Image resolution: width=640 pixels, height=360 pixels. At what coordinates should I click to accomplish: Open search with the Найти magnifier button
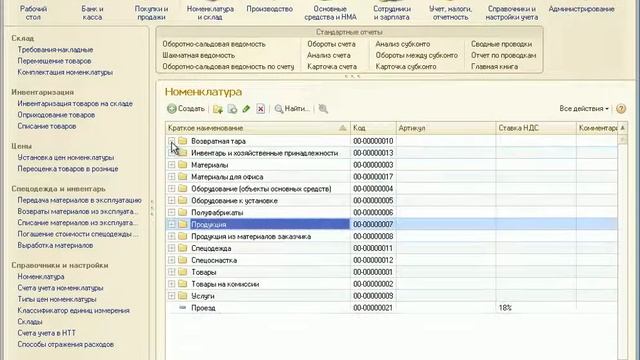[x=291, y=109]
